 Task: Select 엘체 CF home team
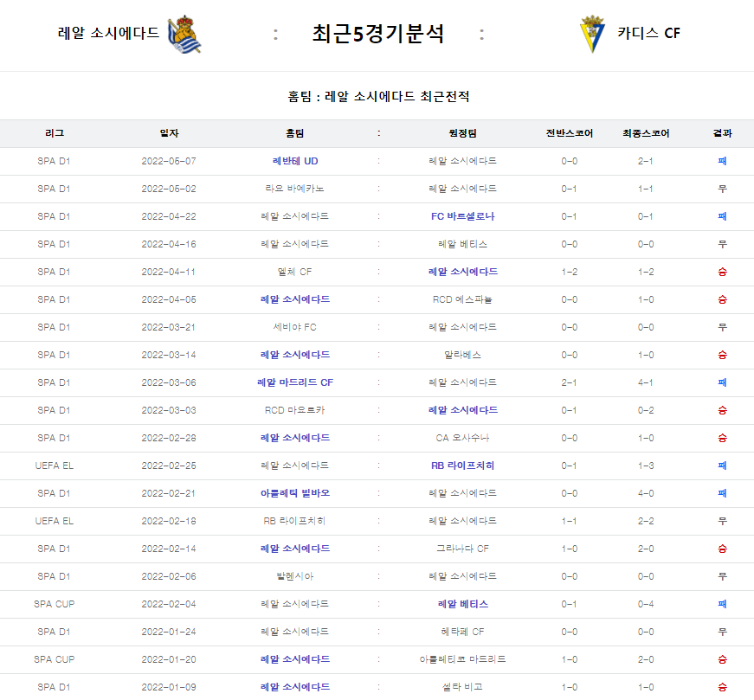[x=295, y=272]
